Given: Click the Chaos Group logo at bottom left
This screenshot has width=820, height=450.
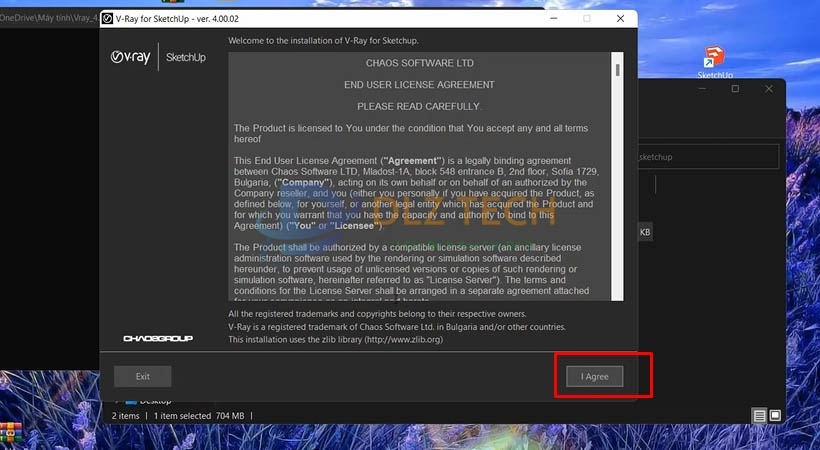Looking at the screenshot, I should coord(157,339).
